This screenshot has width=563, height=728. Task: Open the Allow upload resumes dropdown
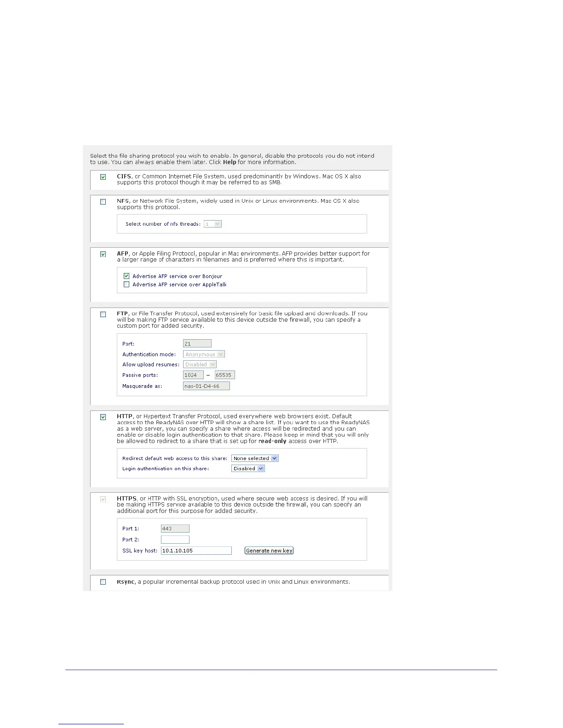point(200,364)
